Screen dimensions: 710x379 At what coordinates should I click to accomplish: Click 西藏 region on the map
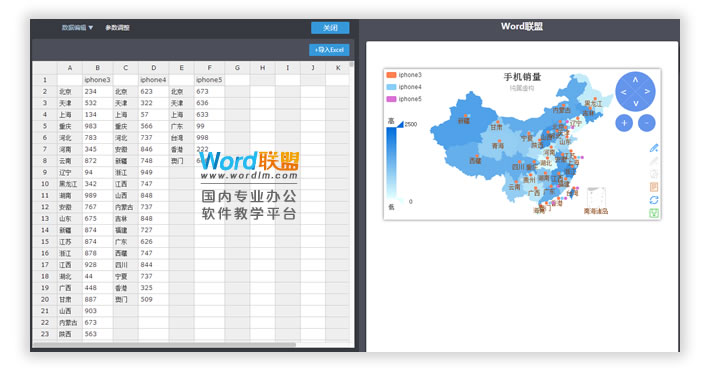(475, 161)
